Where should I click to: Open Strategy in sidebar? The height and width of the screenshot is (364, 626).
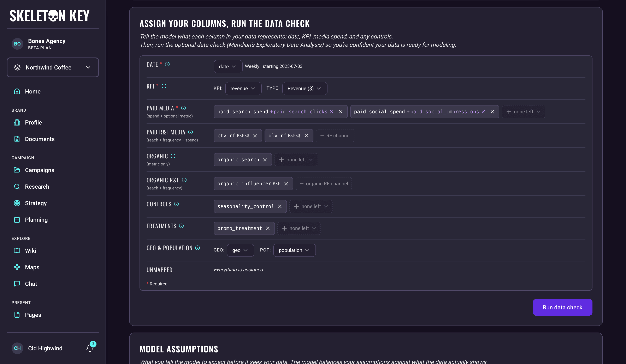tap(36, 203)
